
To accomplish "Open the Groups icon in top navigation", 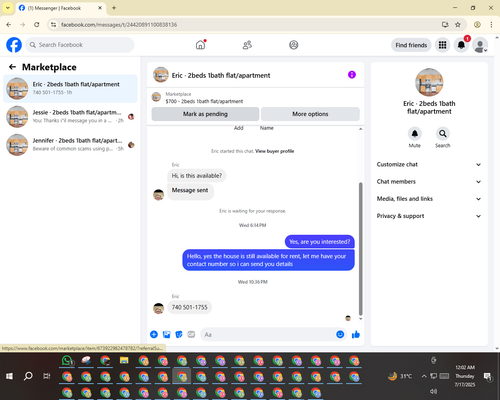I will tap(294, 45).
